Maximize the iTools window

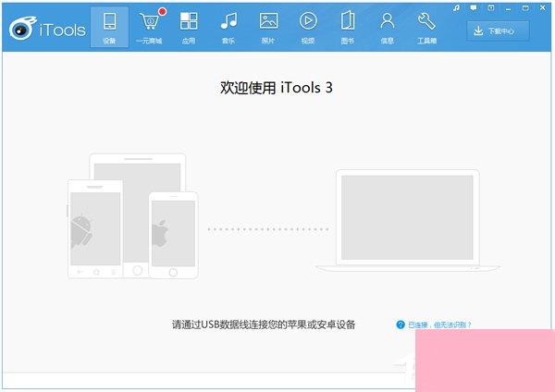(525, 7)
